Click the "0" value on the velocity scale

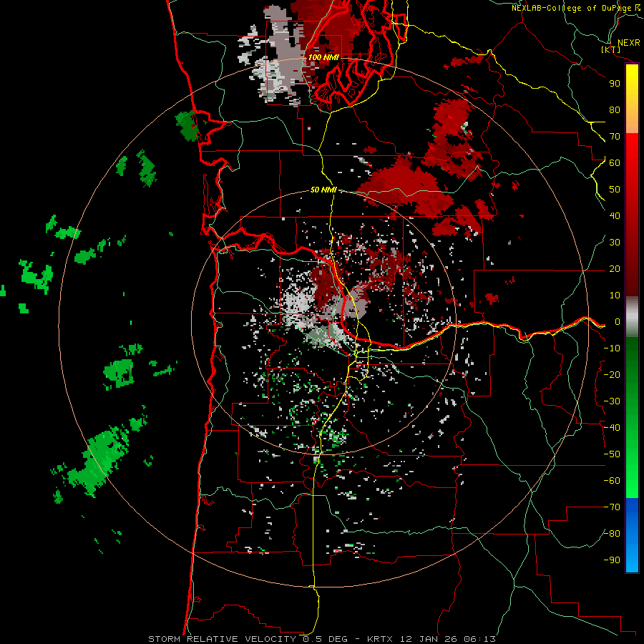(618, 321)
